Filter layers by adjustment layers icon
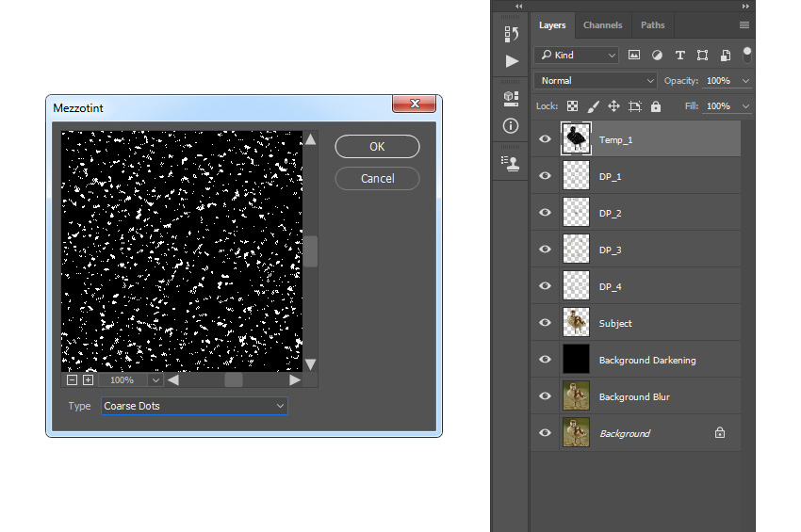The height and width of the screenshot is (532, 801). coord(657,55)
